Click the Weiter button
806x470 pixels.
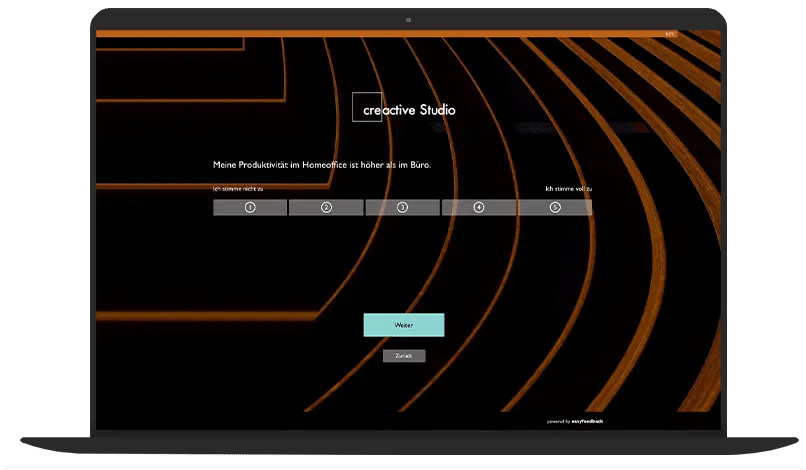pyautogui.click(x=404, y=325)
